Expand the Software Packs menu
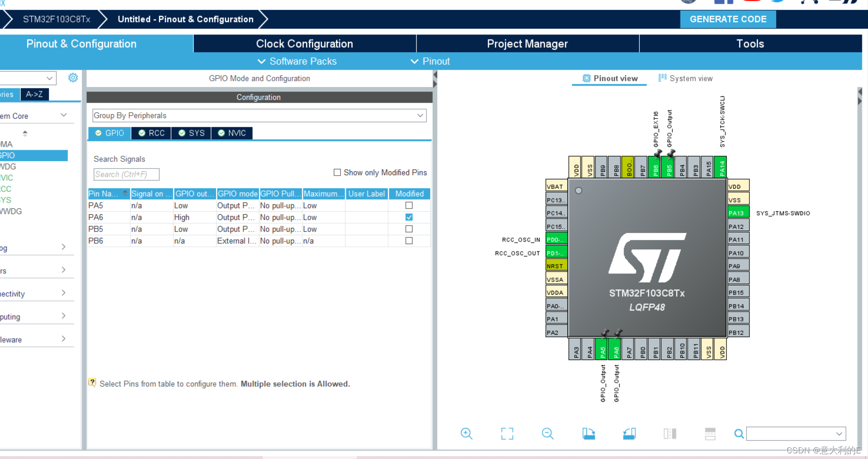Screen dimensions: 868x459 pos(297,61)
